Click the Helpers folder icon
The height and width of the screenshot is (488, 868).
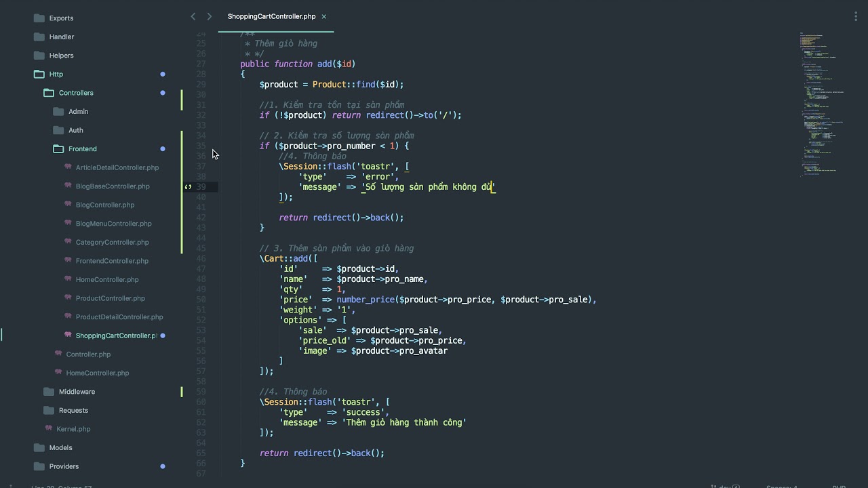pyautogui.click(x=39, y=56)
